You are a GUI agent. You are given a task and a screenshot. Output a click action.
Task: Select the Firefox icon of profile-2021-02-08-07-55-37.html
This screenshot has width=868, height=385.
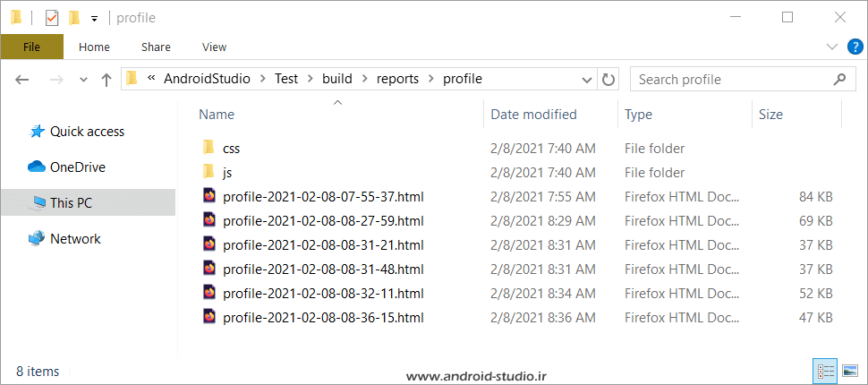click(209, 195)
